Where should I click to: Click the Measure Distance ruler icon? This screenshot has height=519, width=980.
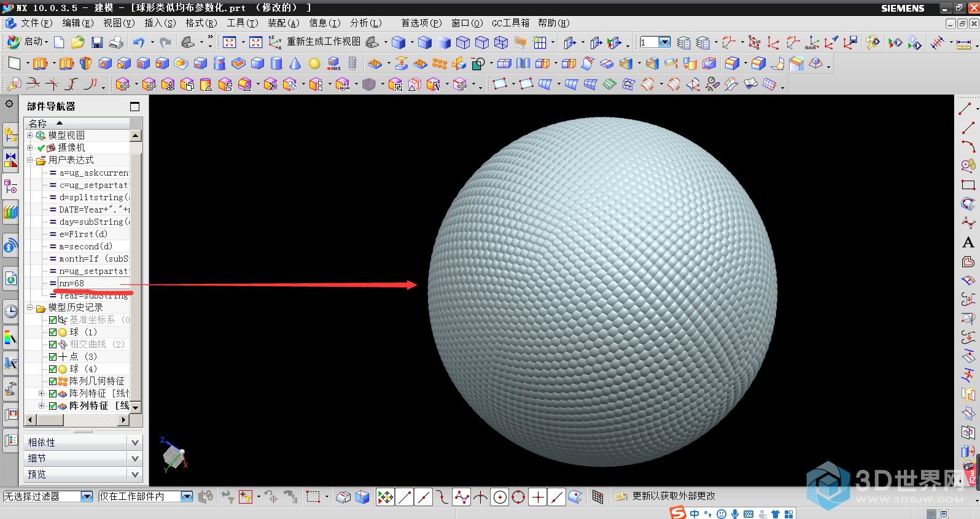[x=964, y=43]
